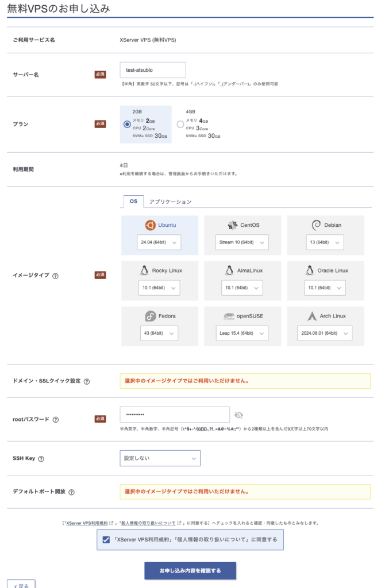Select the Ubuntu logo icon
381x588 pixels.
(x=150, y=225)
